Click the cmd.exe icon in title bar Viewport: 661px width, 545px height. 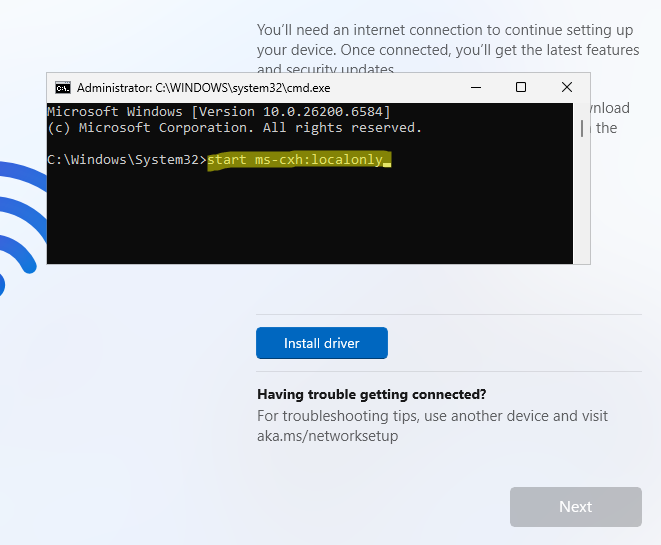[x=62, y=87]
